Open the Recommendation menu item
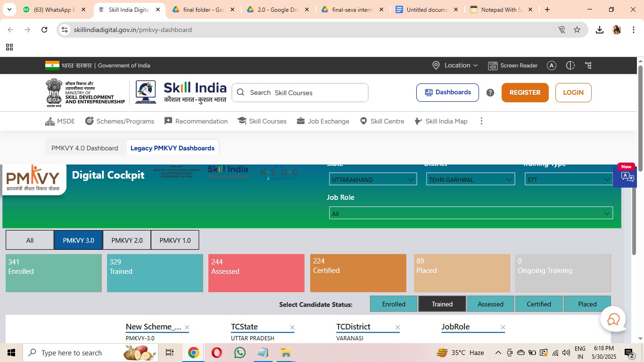Screen dimensions: 644x362 pos(196,121)
